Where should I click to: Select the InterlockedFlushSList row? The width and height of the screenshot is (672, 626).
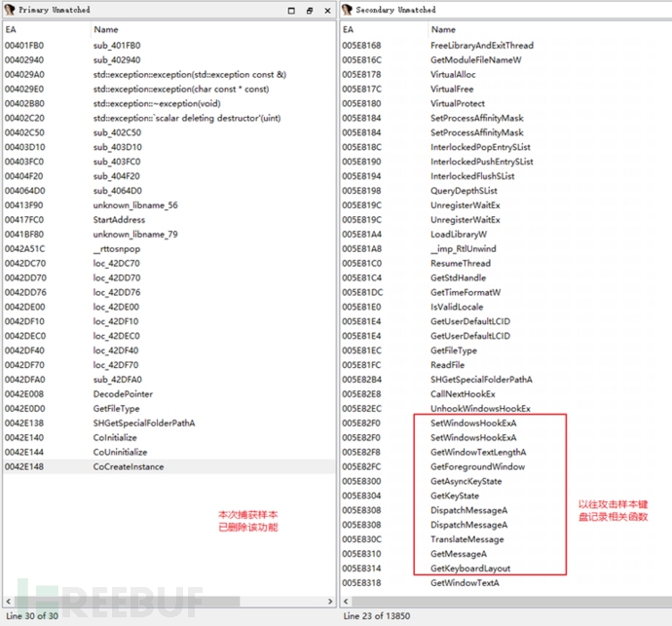[x=506, y=176]
